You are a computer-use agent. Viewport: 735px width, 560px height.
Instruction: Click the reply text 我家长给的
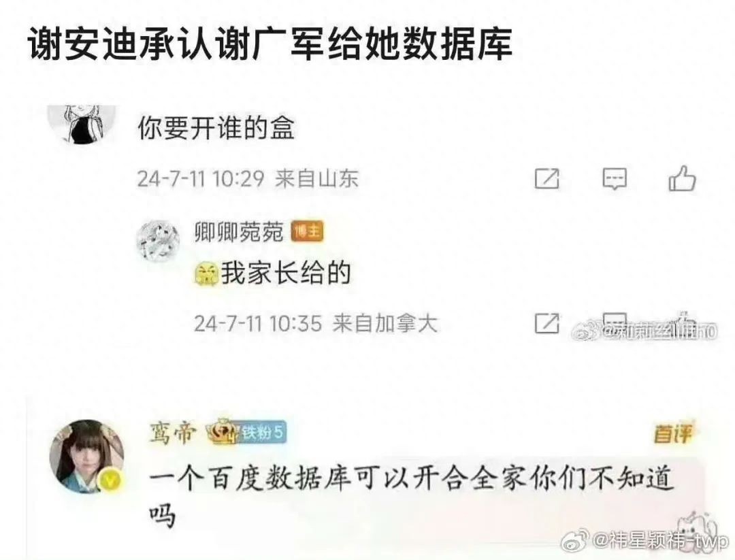[x=286, y=274]
